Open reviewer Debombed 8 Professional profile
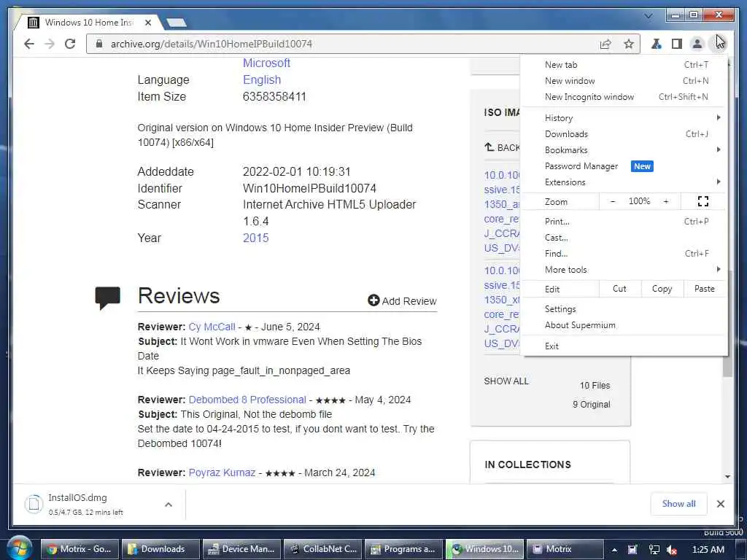 click(247, 400)
